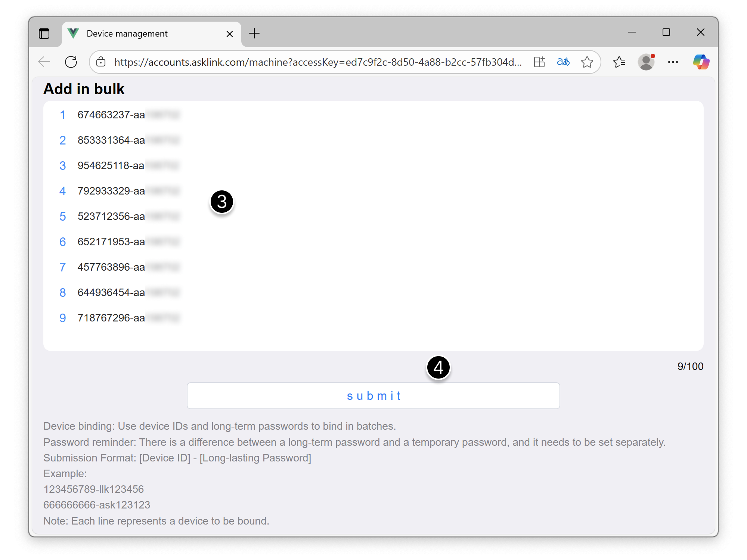Close the Device management tab
The width and height of the screenshot is (747, 560).
(230, 34)
